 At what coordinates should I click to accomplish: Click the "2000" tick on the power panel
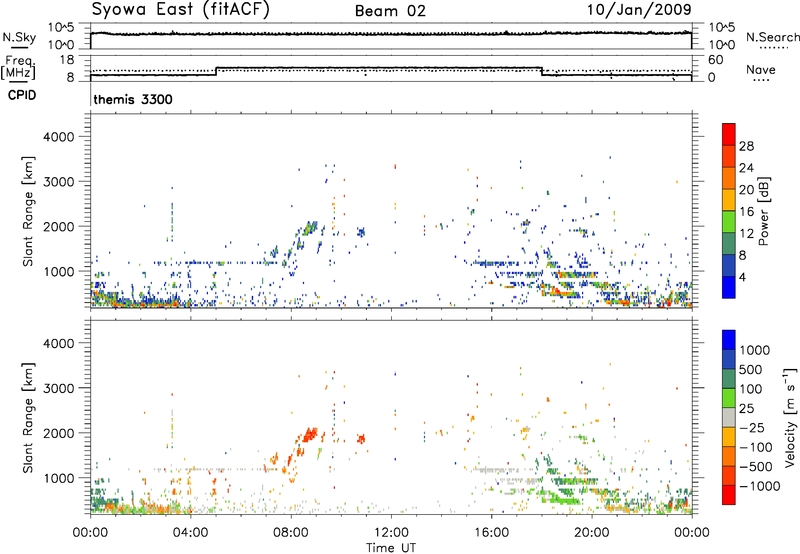pyautogui.click(x=59, y=226)
